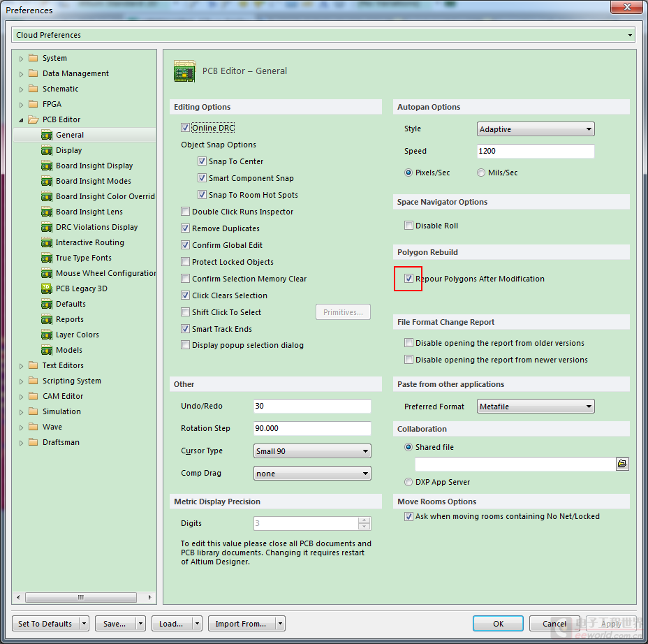The image size is (648, 644).
Task: Click the PCB Legacy 3D icon
Action: [47, 288]
